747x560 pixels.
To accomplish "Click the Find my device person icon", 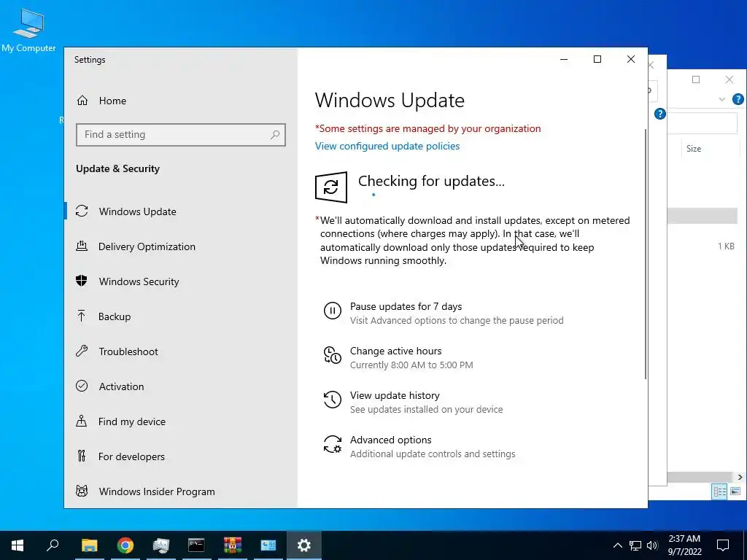I will coord(82,421).
